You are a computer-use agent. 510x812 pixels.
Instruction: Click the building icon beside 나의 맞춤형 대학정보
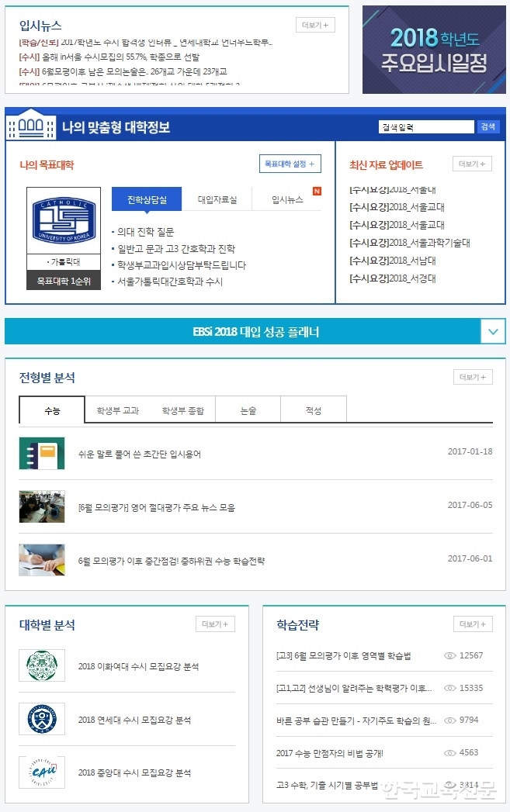30,124
